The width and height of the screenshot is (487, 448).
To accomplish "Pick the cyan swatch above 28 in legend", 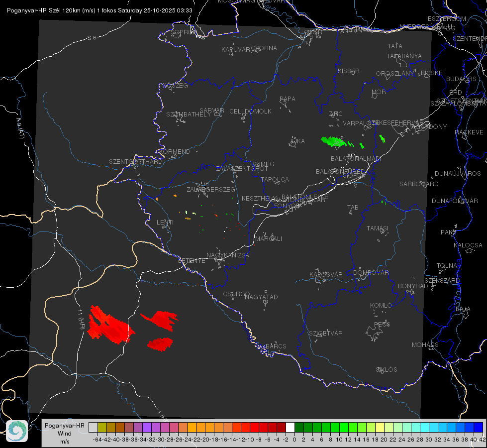I will (x=424, y=427).
